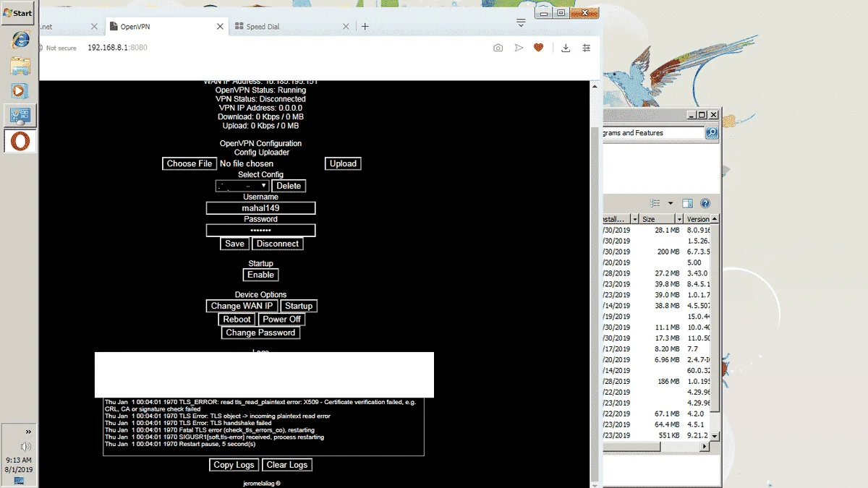Click the heart bookmark icon
868x488 pixels.
coord(538,48)
